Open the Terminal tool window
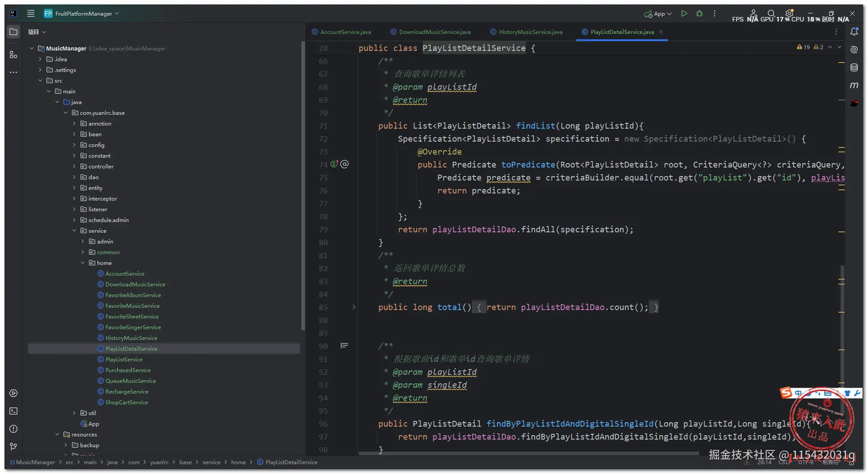 click(13, 411)
